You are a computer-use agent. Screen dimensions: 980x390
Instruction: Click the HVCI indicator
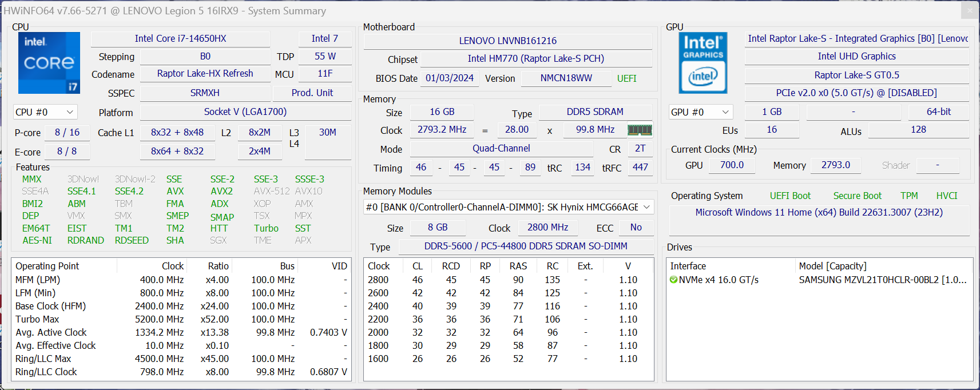pyautogui.click(x=947, y=196)
